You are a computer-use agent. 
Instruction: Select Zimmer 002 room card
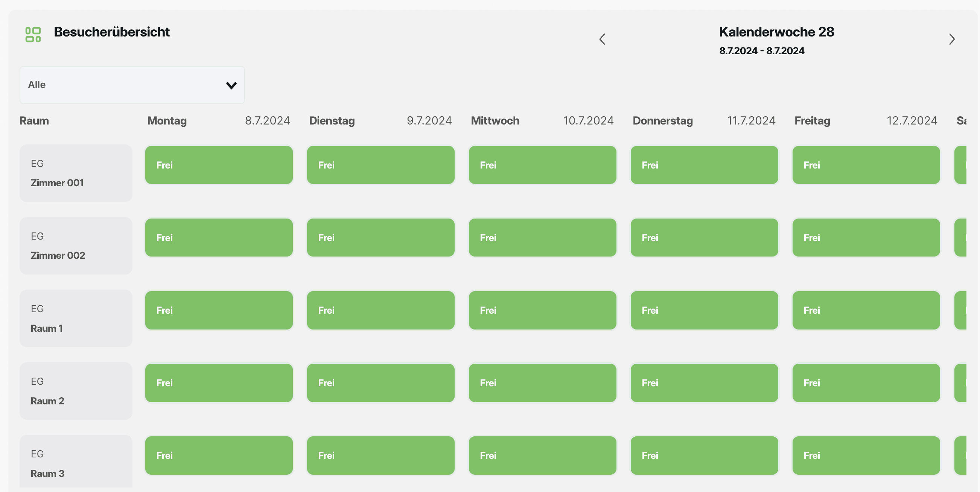(76, 246)
